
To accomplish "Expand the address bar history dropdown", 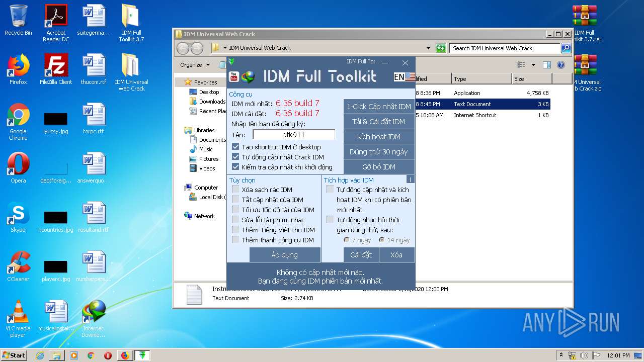I will click(x=428, y=48).
